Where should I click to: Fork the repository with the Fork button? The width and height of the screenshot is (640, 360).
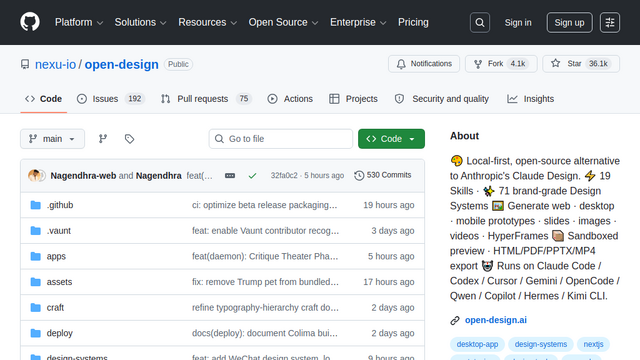click(x=501, y=64)
